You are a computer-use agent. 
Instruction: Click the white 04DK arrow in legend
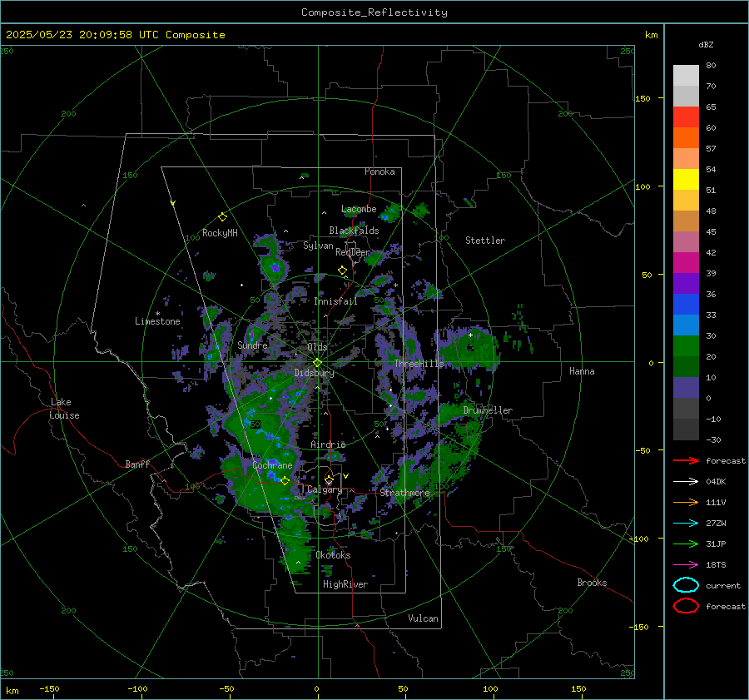(x=686, y=482)
